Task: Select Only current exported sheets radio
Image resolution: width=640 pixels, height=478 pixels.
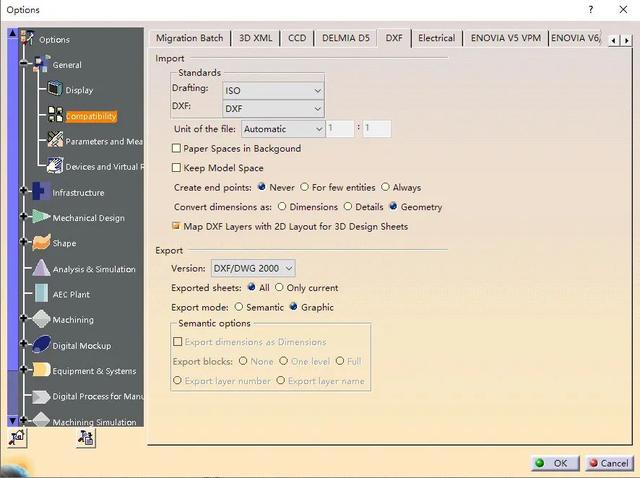Action: tap(279, 288)
